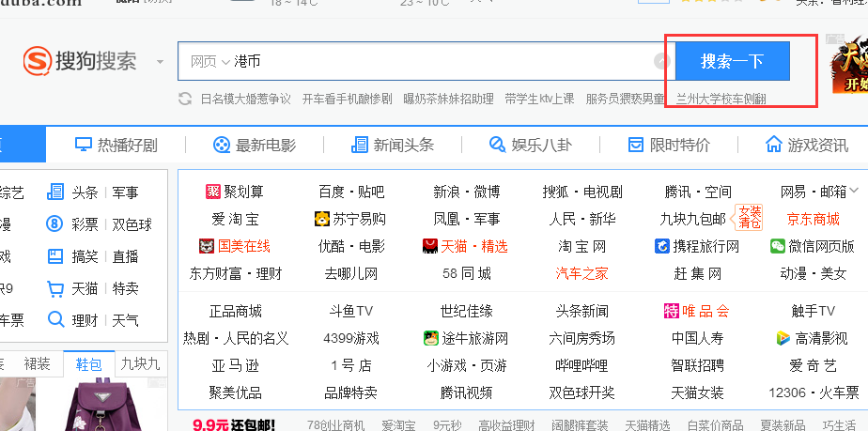The image size is (868, 431).
Task: Click the 彩票 lottery icon in sidebar
Action: [55, 224]
